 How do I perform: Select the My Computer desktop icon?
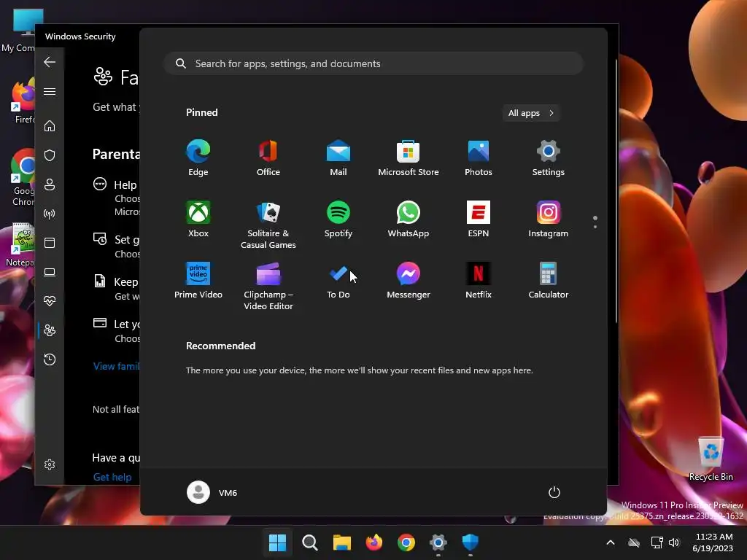(19, 31)
